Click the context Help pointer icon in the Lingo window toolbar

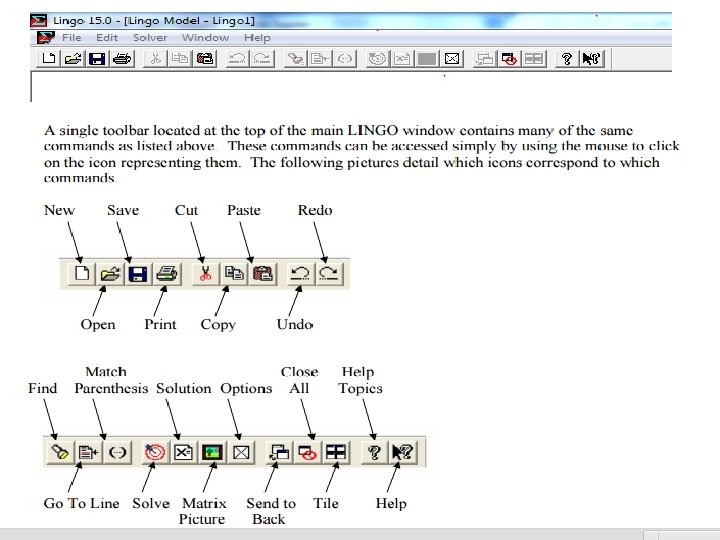point(591,59)
